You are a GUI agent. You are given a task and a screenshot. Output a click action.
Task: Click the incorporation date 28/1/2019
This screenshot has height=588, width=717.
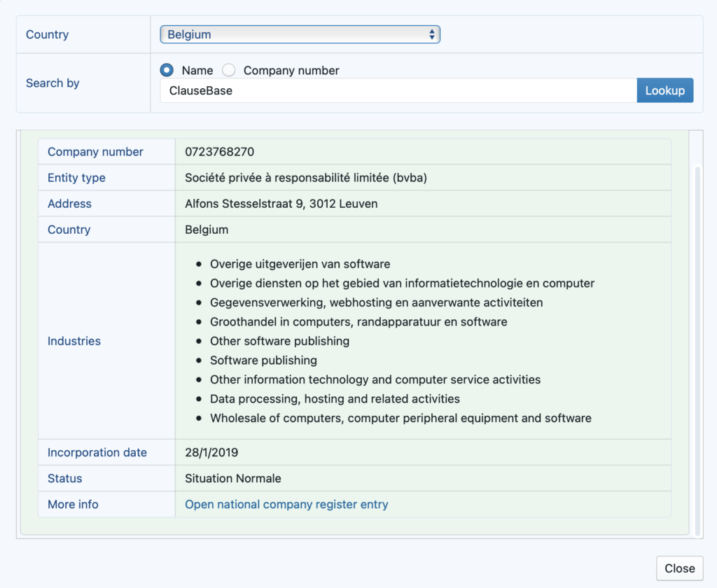pos(211,452)
